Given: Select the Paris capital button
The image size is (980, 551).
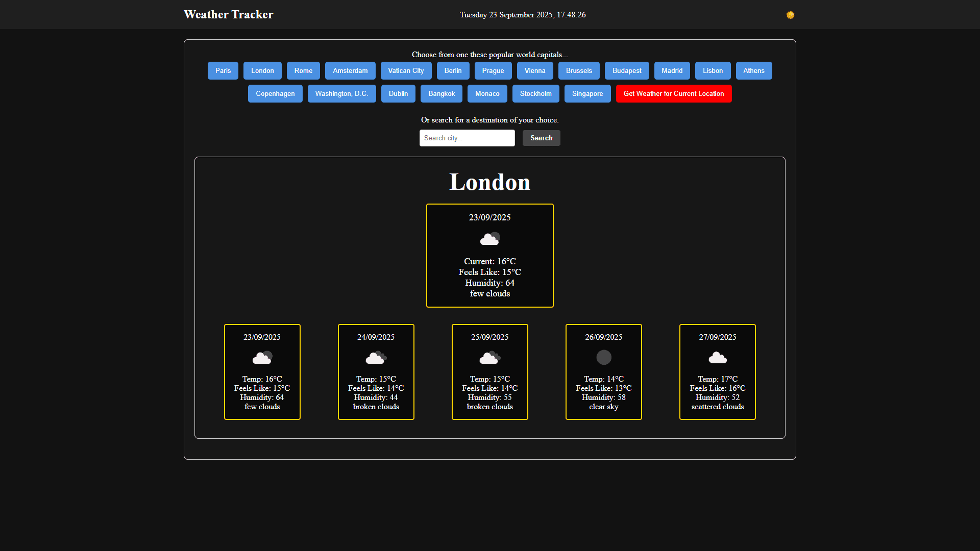Looking at the screenshot, I should (223, 71).
